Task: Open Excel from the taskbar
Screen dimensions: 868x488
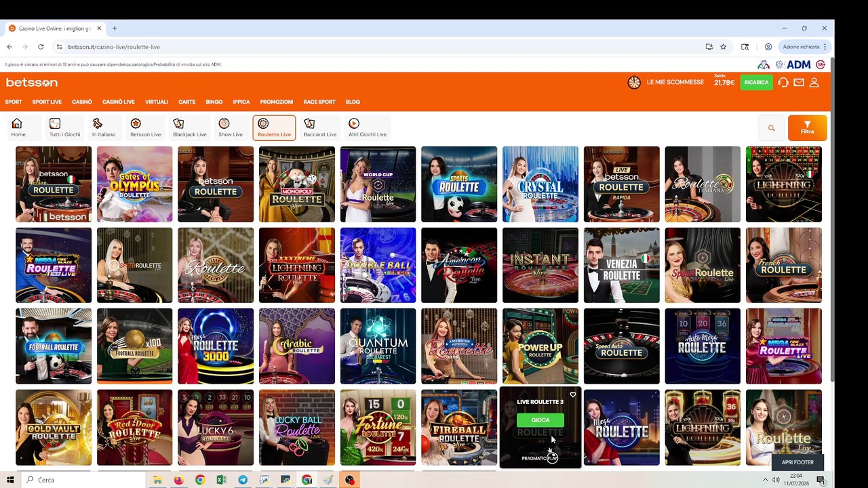Action: [221, 480]
